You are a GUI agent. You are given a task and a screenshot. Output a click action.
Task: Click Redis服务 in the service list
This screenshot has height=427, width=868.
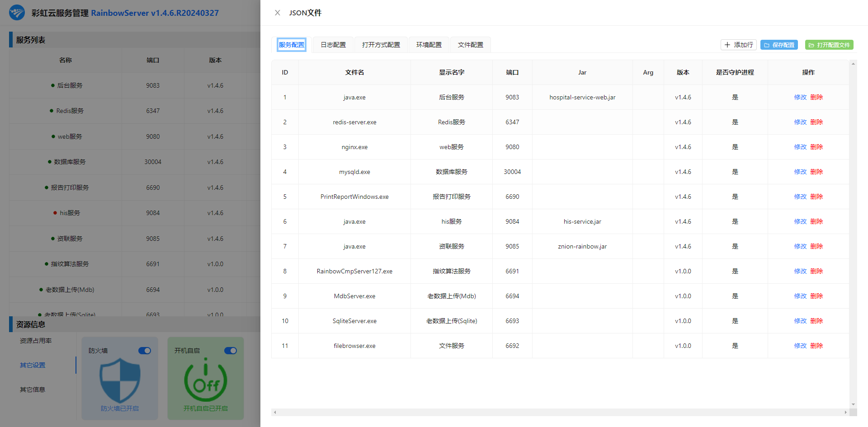point(70,111)
